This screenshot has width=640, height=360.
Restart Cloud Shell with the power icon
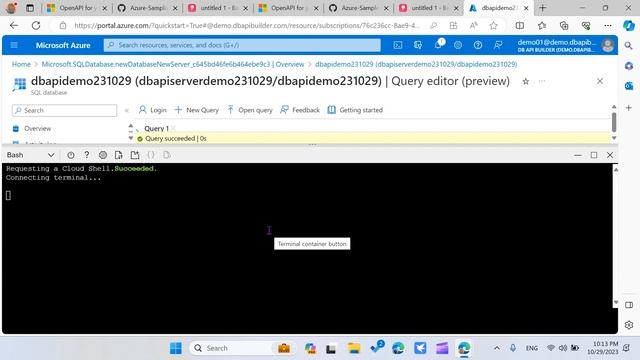71,155
